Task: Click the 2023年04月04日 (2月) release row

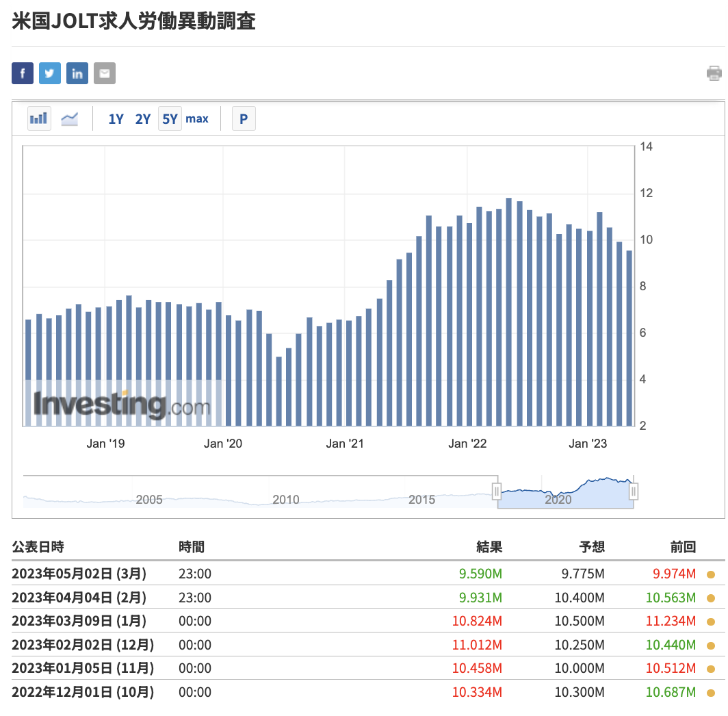Action: click(368, 597)
